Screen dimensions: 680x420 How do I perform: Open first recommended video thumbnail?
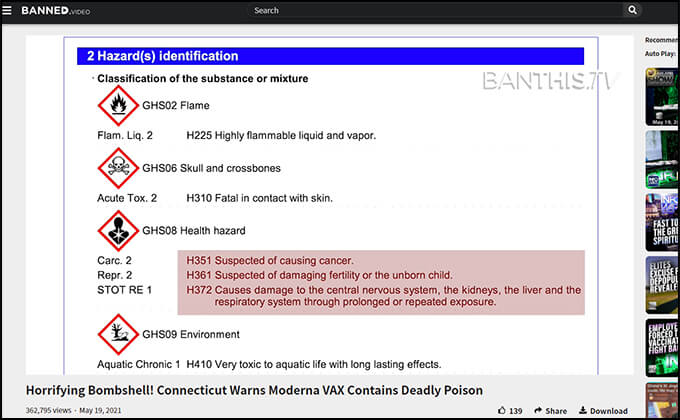coord(662,97)
